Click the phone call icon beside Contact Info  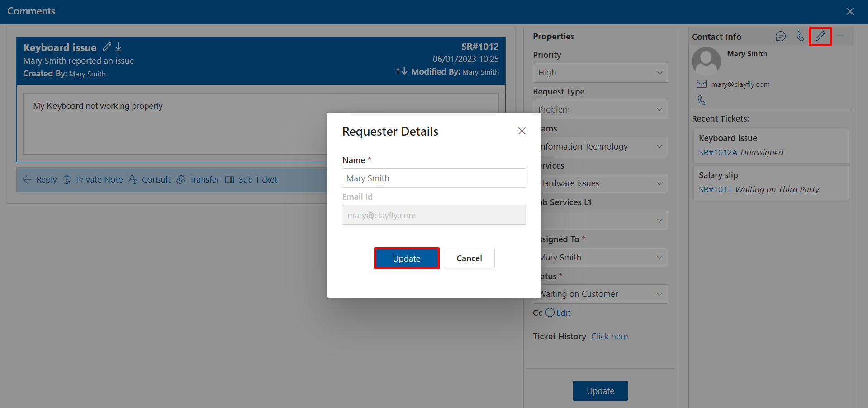800,36
